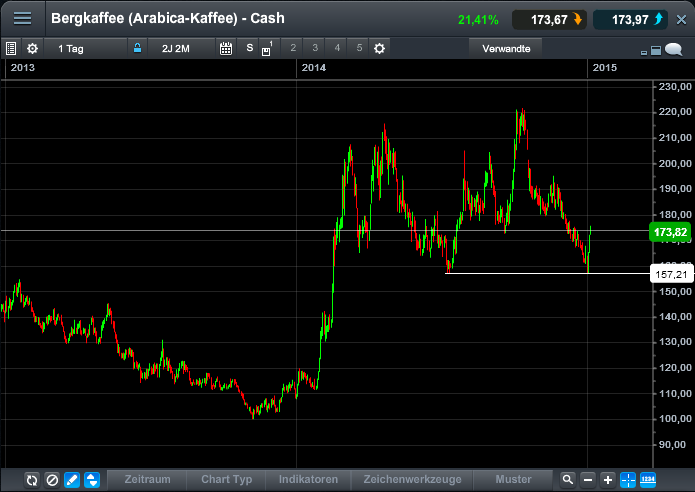Open the 2J 2M period dropdown
The image size is (695, 492).
[181, 48]
